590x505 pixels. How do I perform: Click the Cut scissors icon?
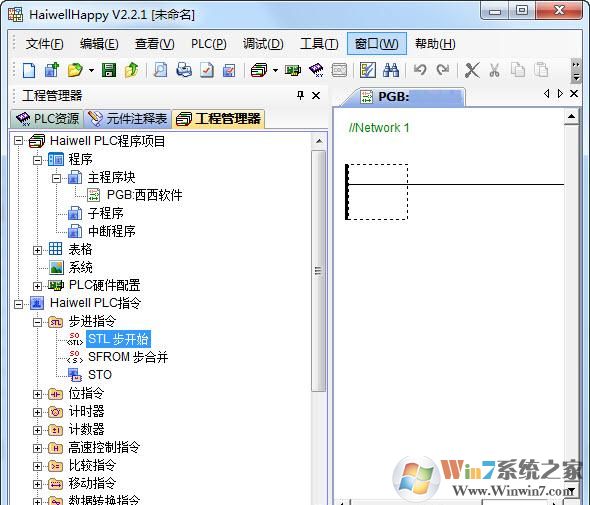point(494,70)
